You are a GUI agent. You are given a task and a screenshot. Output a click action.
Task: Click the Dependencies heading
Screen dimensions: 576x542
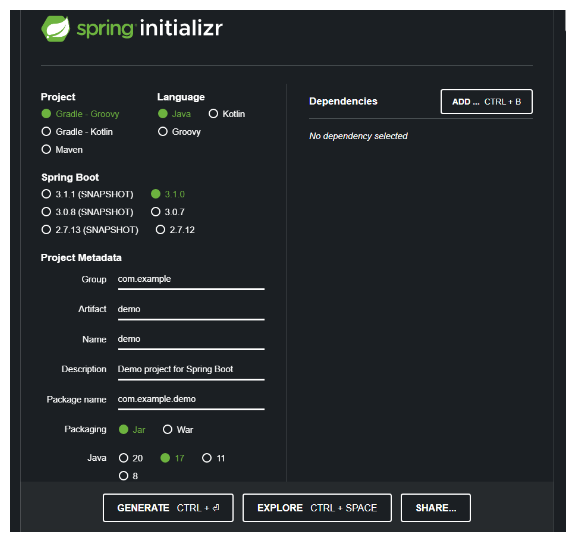(x=343, y=101)
